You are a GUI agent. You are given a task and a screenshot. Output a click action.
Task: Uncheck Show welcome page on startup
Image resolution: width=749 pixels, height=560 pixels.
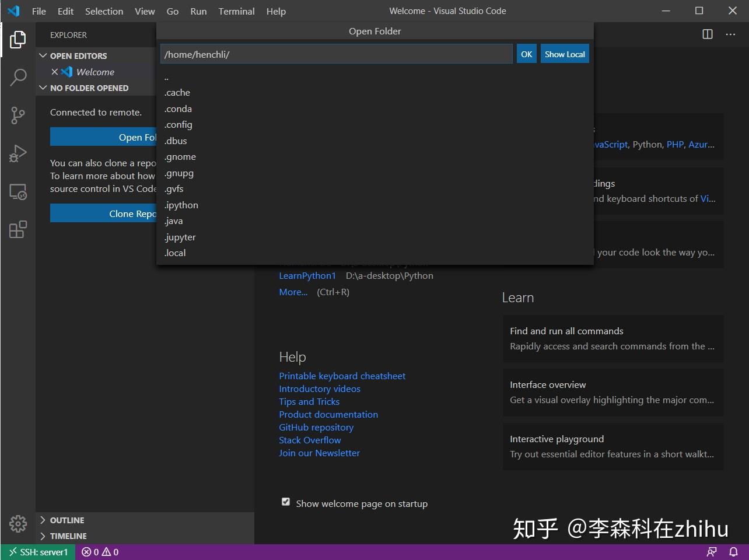tap(285, 502)
